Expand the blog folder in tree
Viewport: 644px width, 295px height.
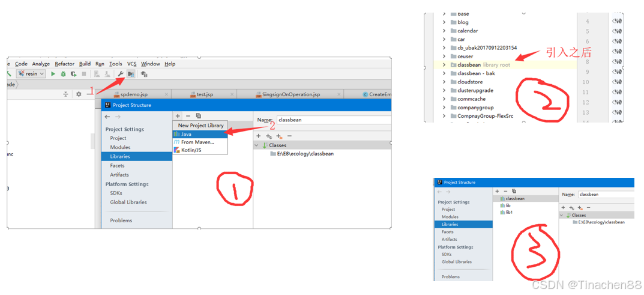click(x=444, y=22)
